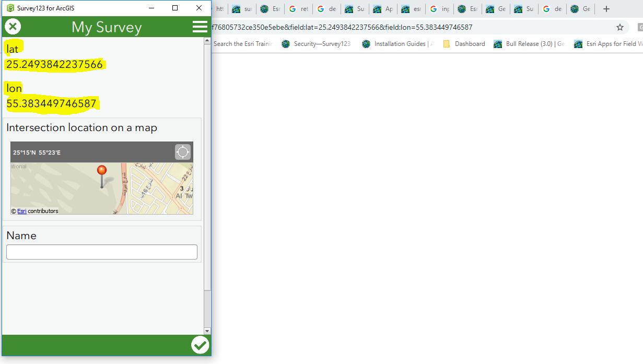Image resolution: width=643 pixels, height=364 pixels.
Task: Click the map coordinates text 25°15'N 55°23'E
Action: click(37, 152)
